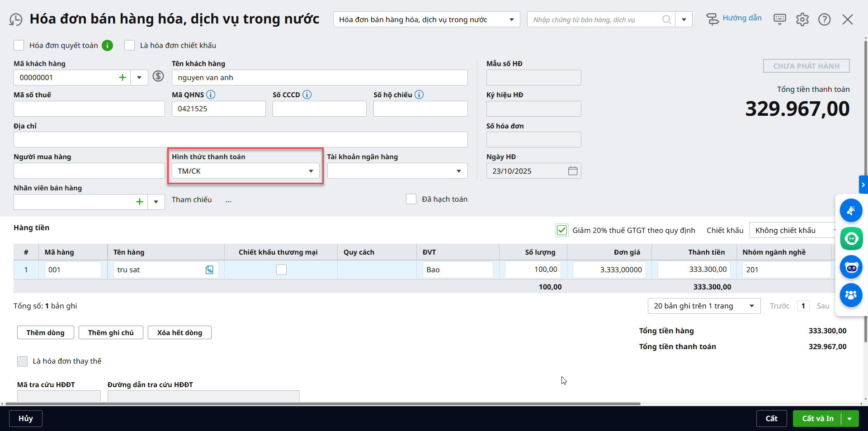Click the percent icon in Tên hàng cell
868x431 pixels.
209,270
